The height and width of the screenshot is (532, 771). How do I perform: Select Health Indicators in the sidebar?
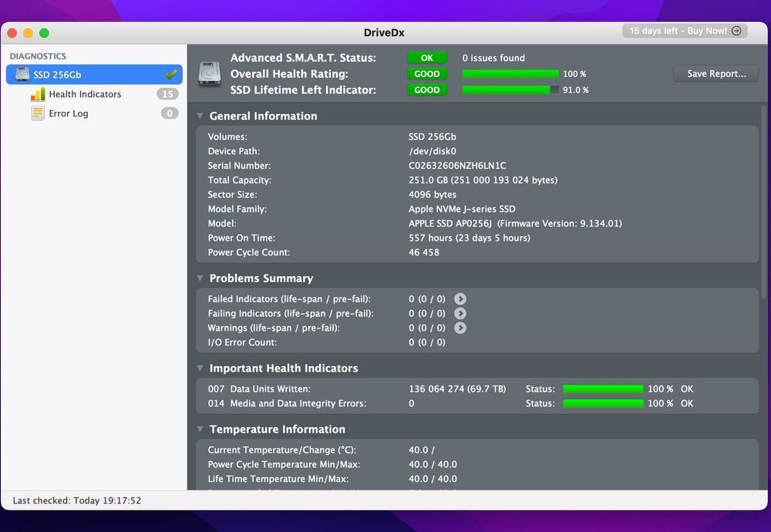pos(94,94)
